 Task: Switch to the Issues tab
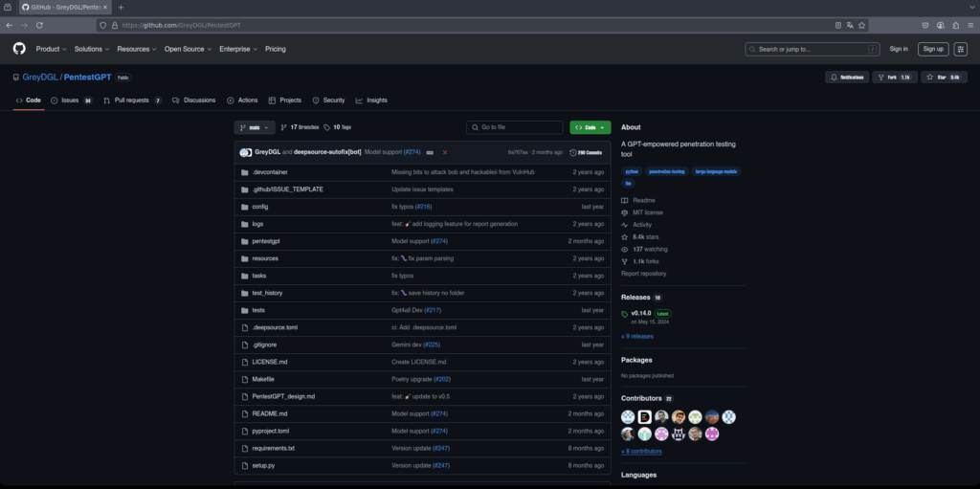(x=71, y=100)
